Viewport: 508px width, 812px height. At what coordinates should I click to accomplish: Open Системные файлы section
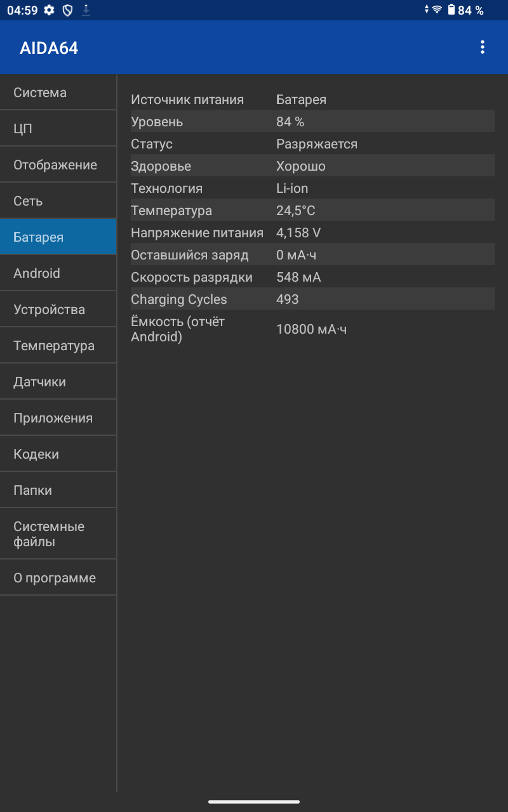[58, 534]
